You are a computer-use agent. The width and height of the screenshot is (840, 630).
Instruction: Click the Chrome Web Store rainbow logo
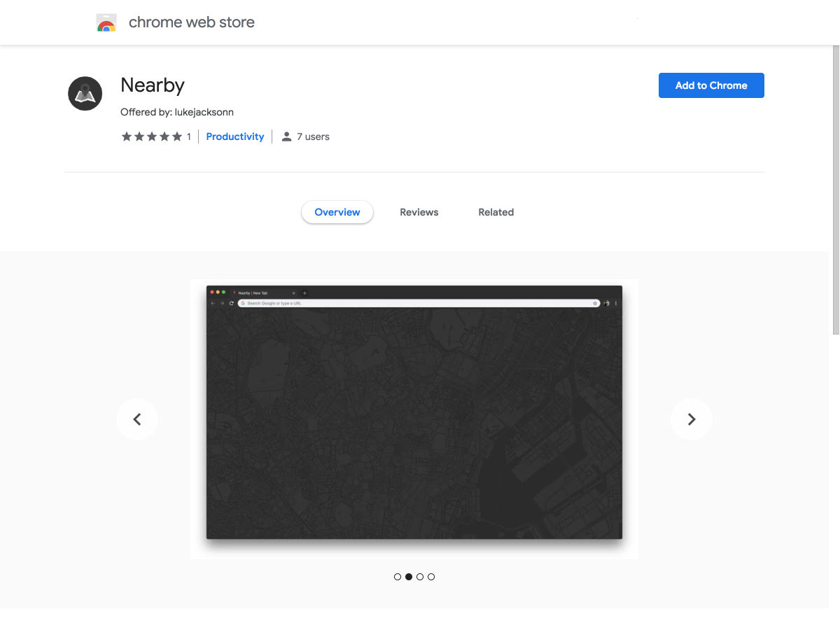click(106, 22)
